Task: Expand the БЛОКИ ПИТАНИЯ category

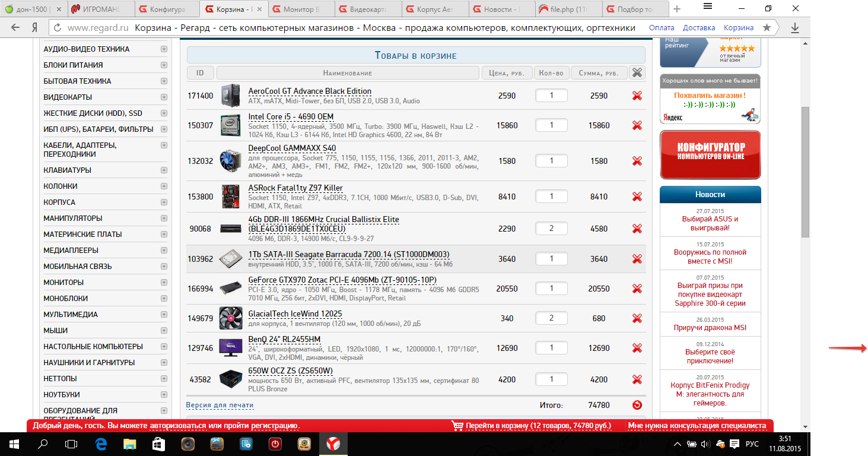Action: pos(164,65)
